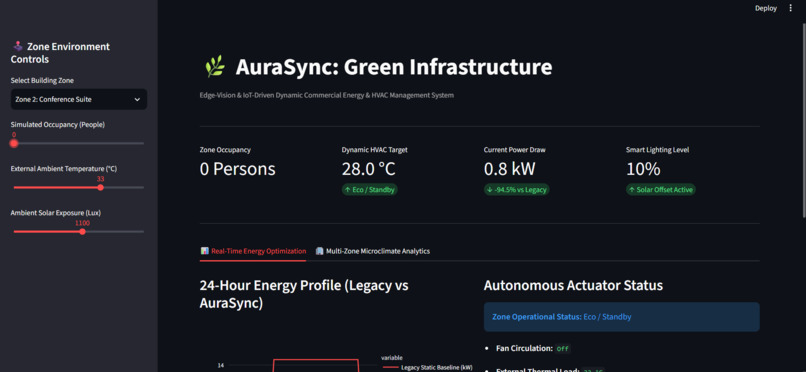Click the Smart Lighting Level label
This screenshot has width=806, height=372.
click(657, 150)
